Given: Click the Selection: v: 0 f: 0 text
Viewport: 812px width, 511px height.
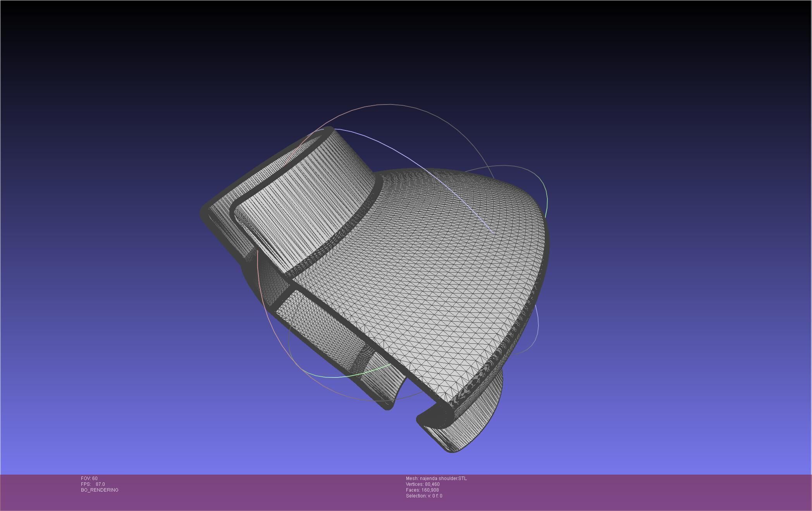Looking at the screenshot, I should pyautogui.click(x=424, y=496).
